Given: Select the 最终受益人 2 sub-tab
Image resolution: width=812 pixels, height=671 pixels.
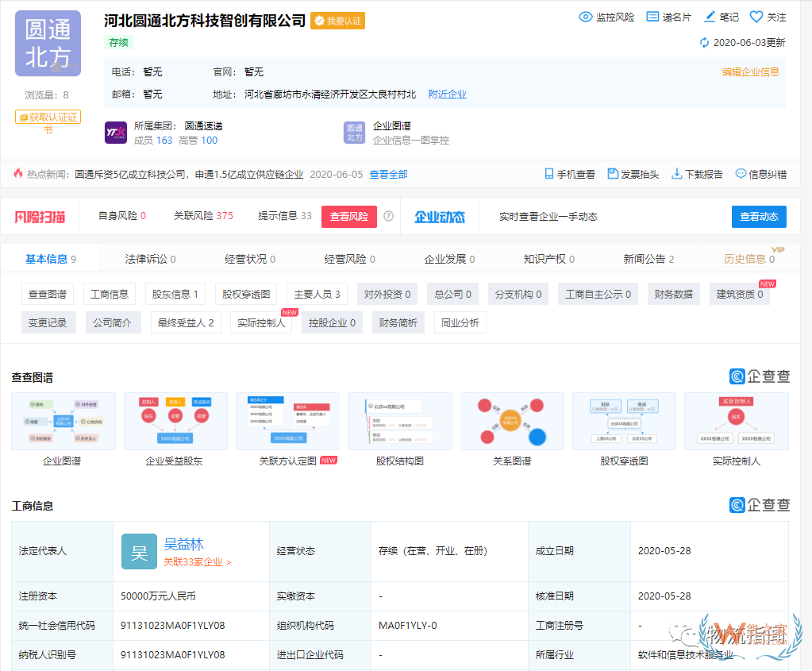Looking at the screenshot, I should pos(186,323).
